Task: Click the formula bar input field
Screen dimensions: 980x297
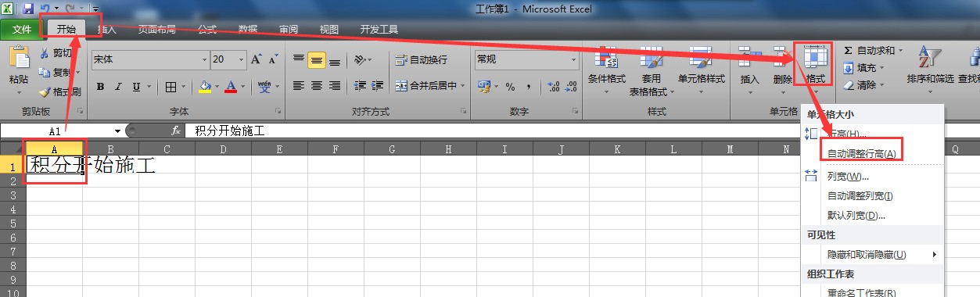Action: tap(583, 131)
